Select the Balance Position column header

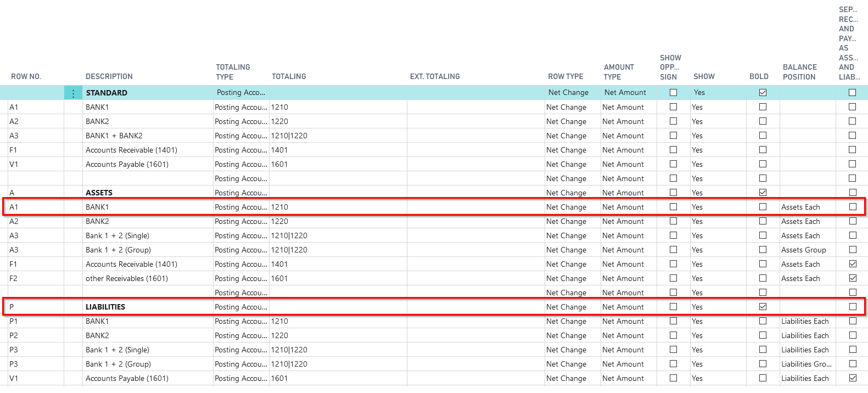799,72
